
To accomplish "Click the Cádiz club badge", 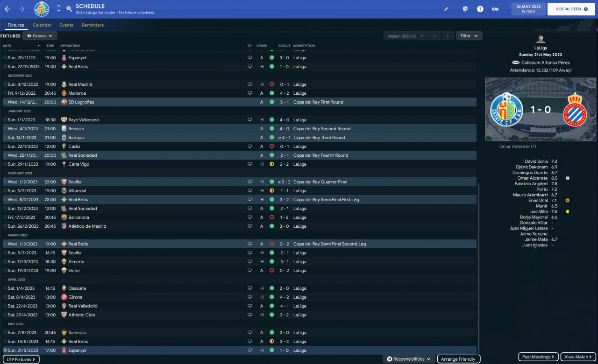I will 64,147.
